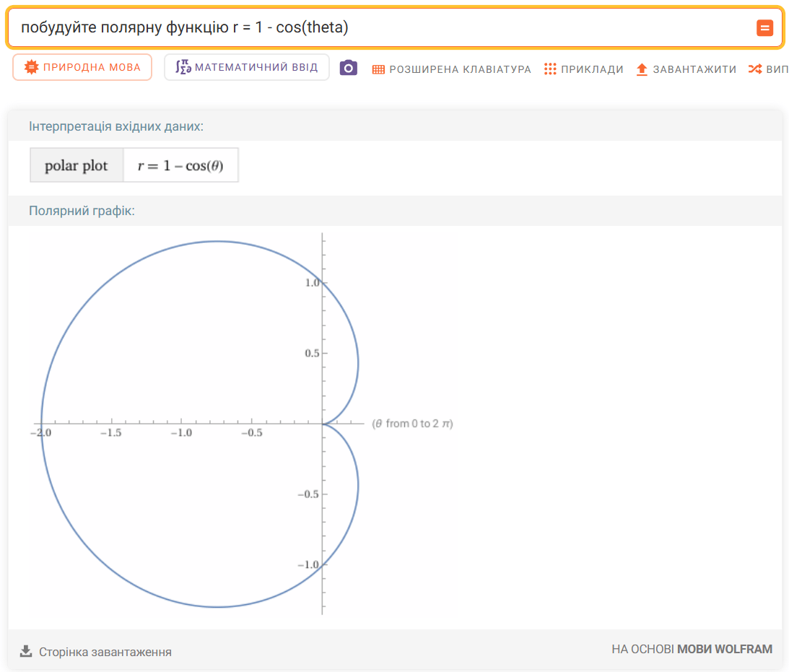The image size is (789, 672).
Task: Click the upload arrow icon beside Завантажити
Action: pos(642,69)
